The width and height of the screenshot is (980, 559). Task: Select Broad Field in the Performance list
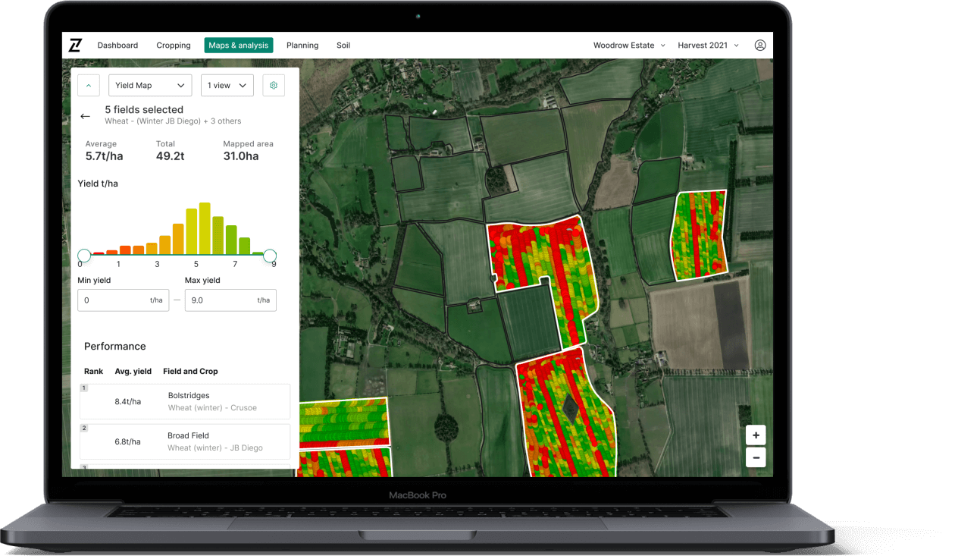click(x=184, y=441)
